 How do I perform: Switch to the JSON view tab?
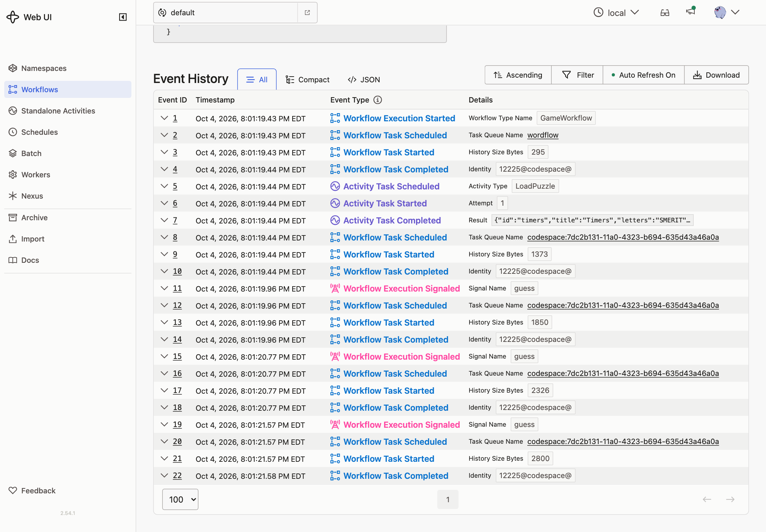click(x=364, y=79)
